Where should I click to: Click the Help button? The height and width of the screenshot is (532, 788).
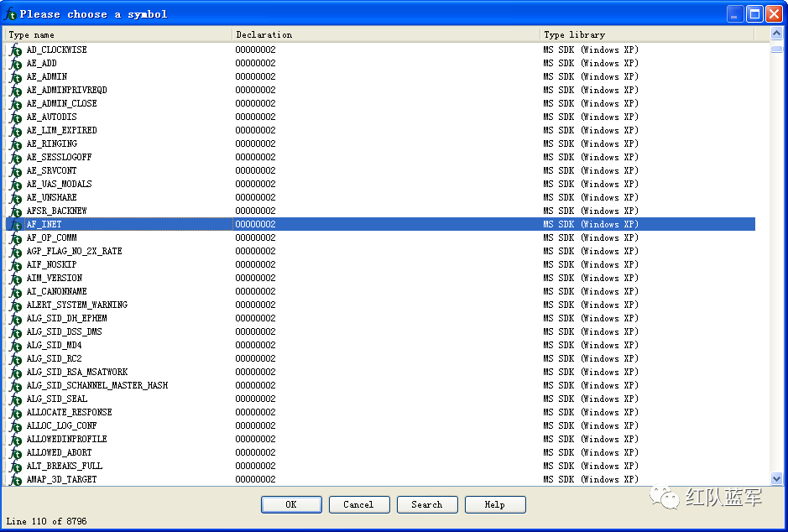pyautogui.click(x=495, y=504)
